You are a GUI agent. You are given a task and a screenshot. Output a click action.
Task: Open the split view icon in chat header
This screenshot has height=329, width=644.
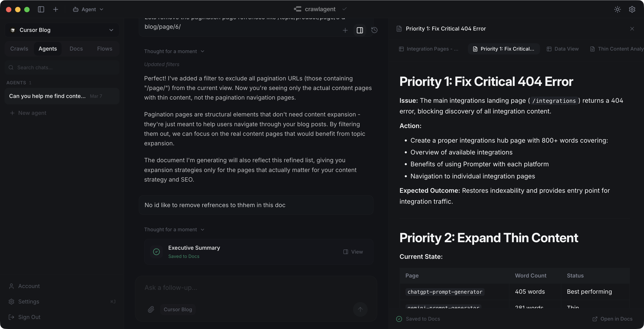click(x=360, y=30)
